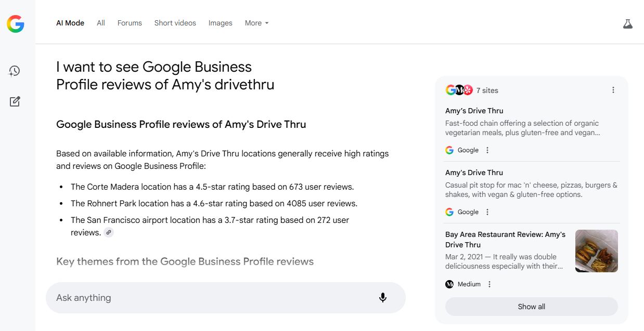This screenshot has height=331, width=644.
Task: Open the Fast-food chain Amy's Drive Thru result
Action: [532, 122]
